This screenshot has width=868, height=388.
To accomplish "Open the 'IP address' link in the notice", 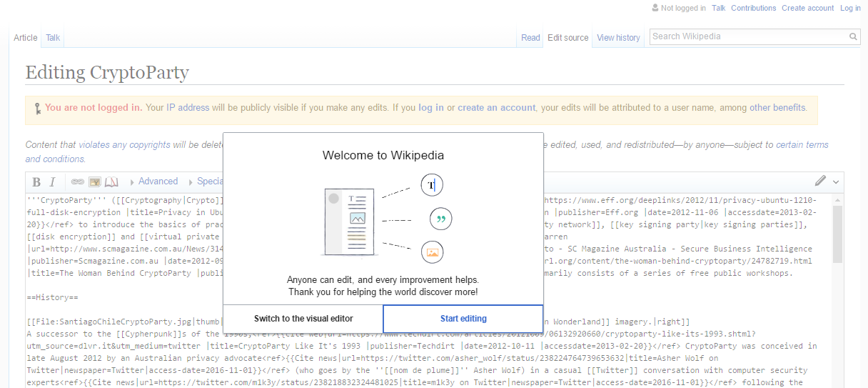I will (188, 108).
